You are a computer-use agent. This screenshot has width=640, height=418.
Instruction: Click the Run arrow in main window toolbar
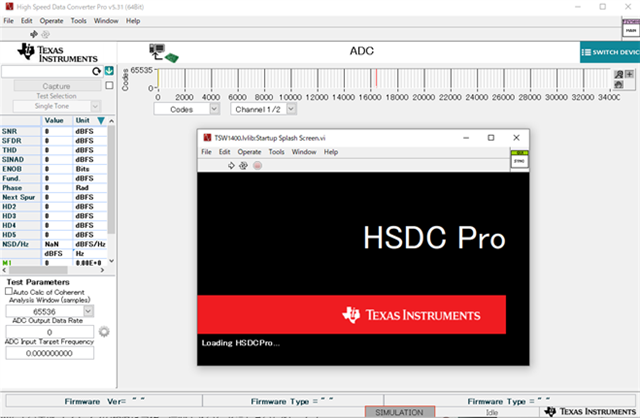tap(34, 34)
